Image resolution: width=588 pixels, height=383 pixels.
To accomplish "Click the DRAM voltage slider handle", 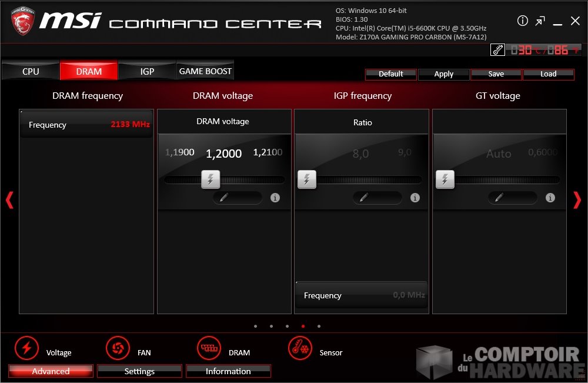I will 211,179.
